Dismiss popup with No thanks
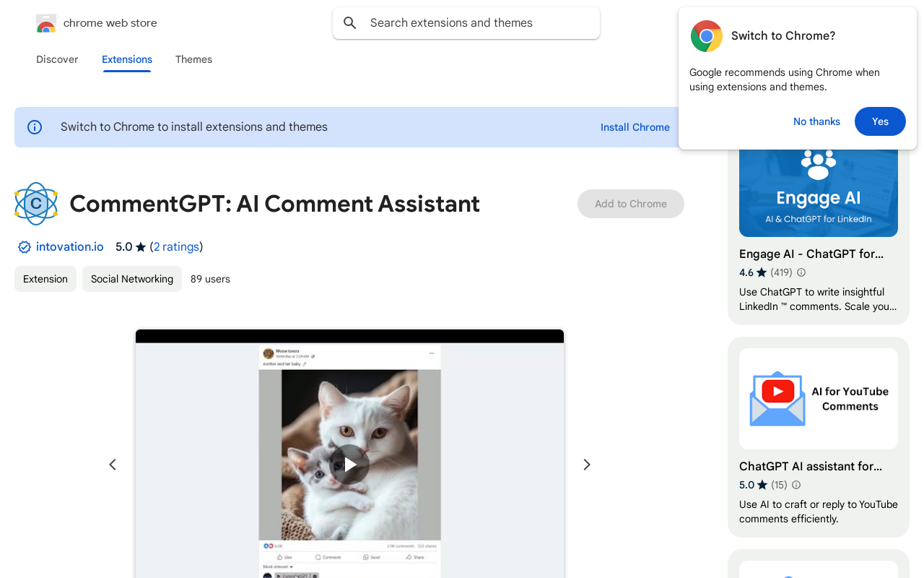The height and width of the screenshot is (578, 924). pyautogui.click(x=816, y=121)
